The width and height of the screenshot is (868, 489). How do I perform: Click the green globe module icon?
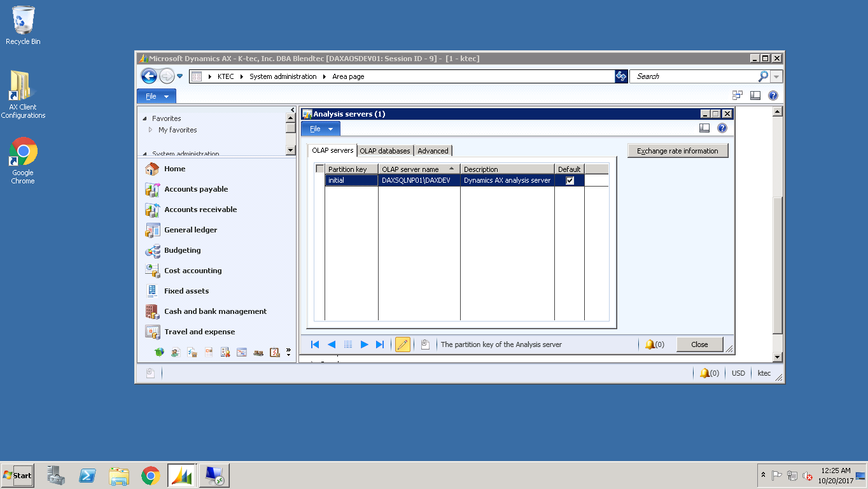click(x=159, y=352)
